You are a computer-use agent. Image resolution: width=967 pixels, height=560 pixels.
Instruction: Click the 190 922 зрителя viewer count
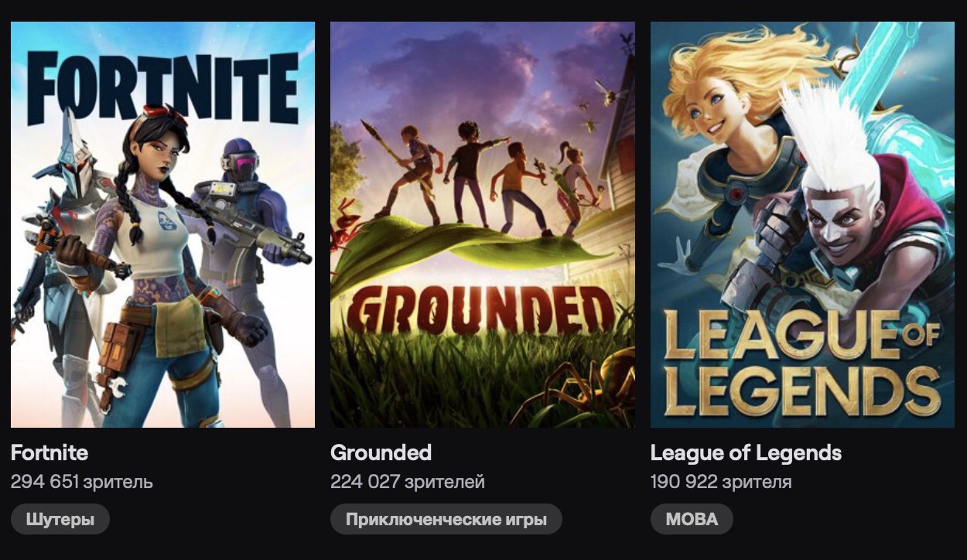click(721, 483)
